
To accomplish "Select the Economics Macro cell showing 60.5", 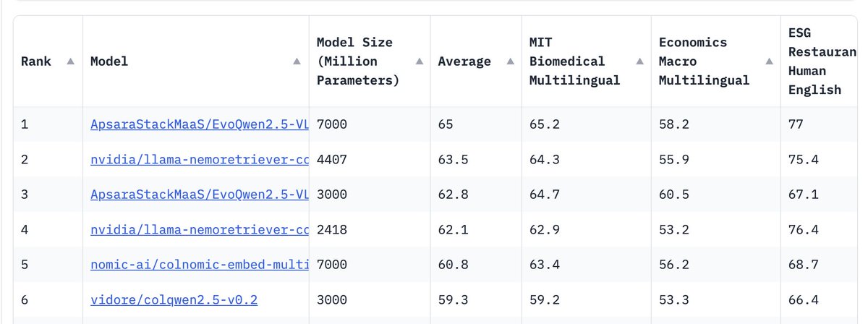I will click(x=673, y=194).
